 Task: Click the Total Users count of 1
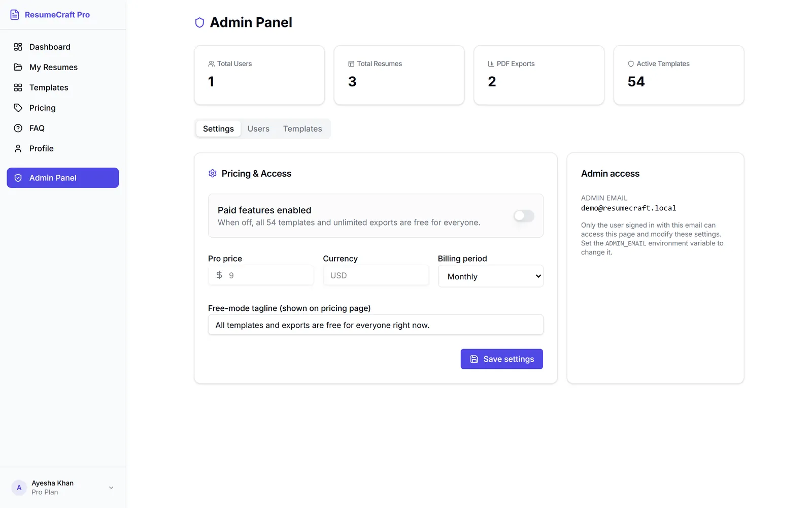[211, 82]
